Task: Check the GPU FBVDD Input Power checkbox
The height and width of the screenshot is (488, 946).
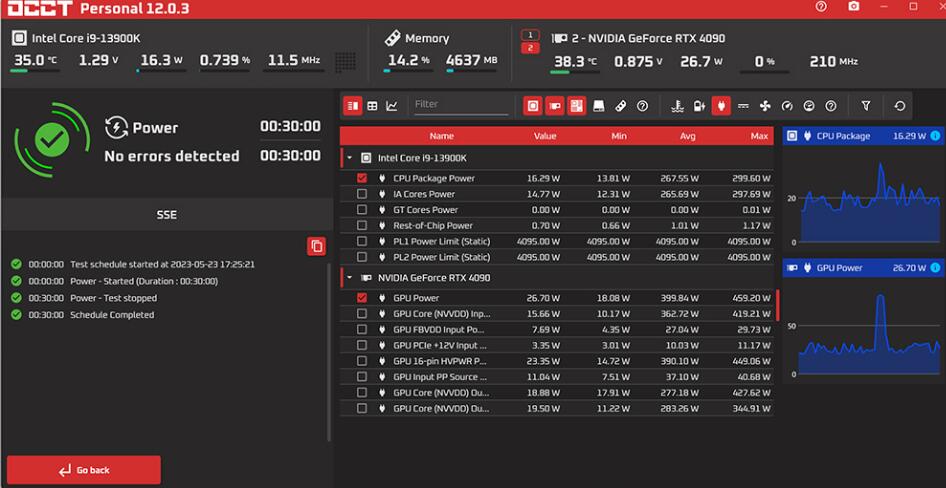Action: (362, 329)
